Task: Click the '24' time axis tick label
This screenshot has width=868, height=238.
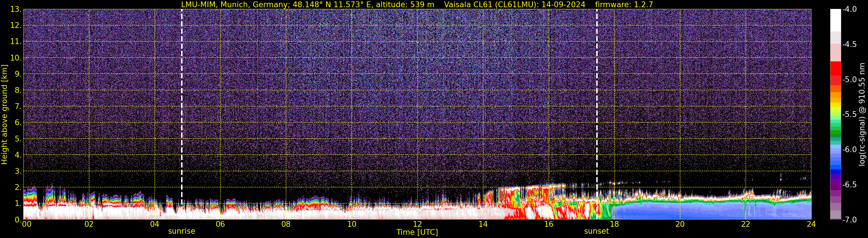Action: pyautogui.click(x=811, y=224)
